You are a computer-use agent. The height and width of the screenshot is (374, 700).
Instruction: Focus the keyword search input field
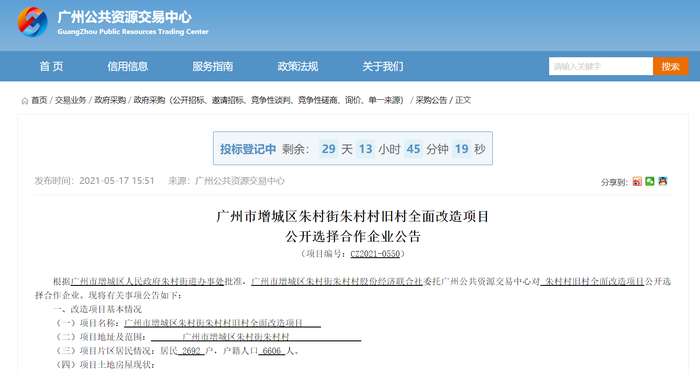pyautogui.click(x=601, y=66)
